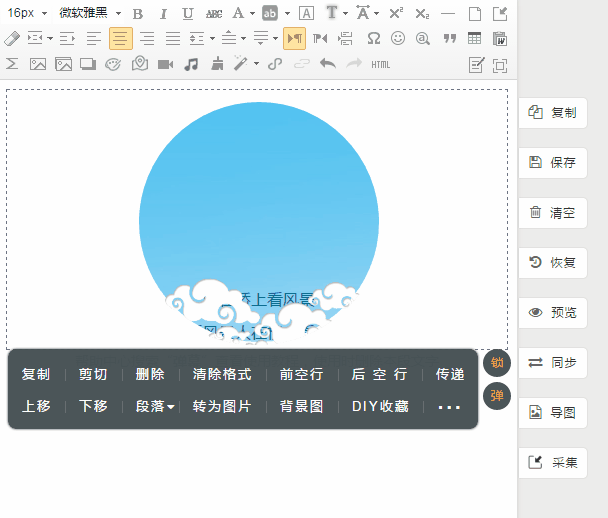Image resolution: width=608 pixels, height=518 pixels.
Task: Insert a horizontal line
Action: click(x=448, y=14)
